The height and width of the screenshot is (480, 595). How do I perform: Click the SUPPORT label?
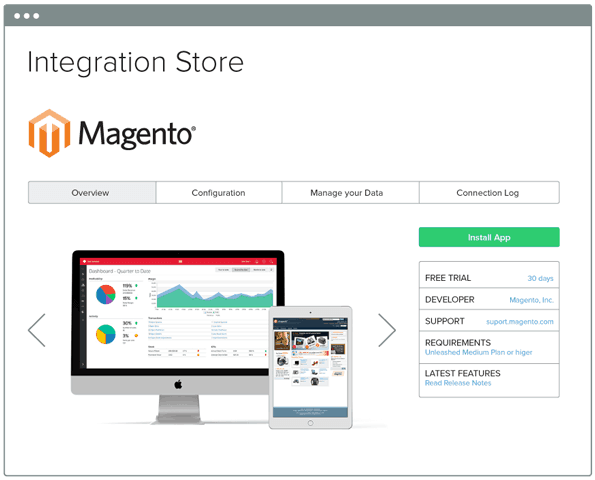pos(445,321)
